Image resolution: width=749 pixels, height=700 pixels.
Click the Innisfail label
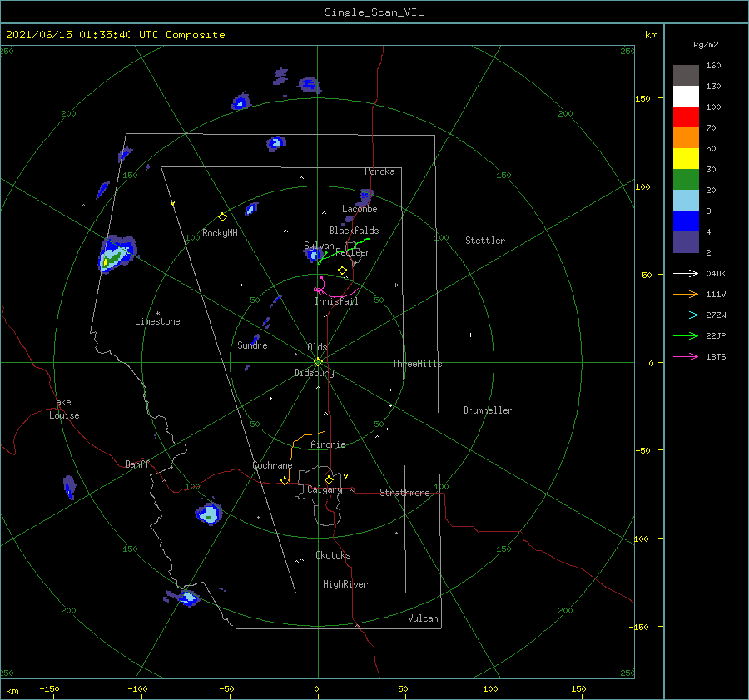pyautogui.click(x=336, y=301)
